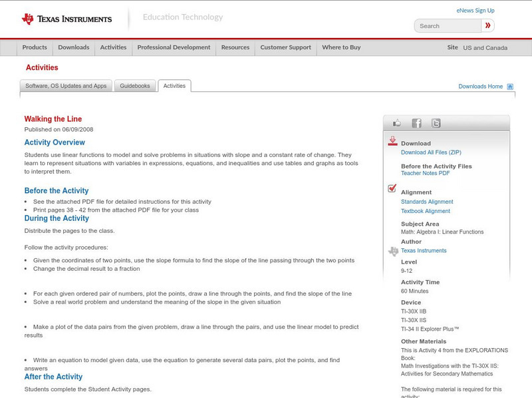532x398 pixels.
Task: Change site region US and Canada
Action: (485, 48)
